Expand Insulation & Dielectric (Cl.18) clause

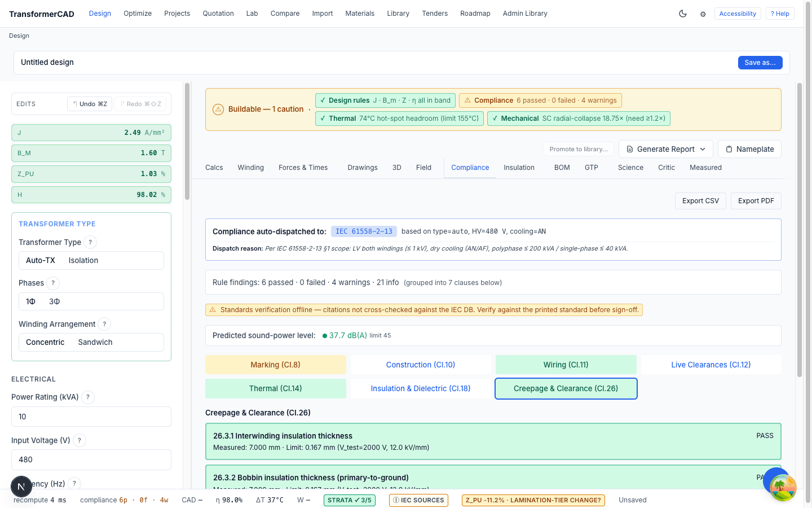click(421, 388)
